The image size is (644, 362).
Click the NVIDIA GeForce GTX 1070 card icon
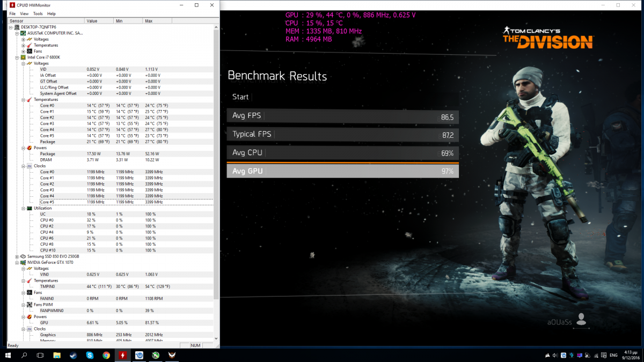(24, 262)
